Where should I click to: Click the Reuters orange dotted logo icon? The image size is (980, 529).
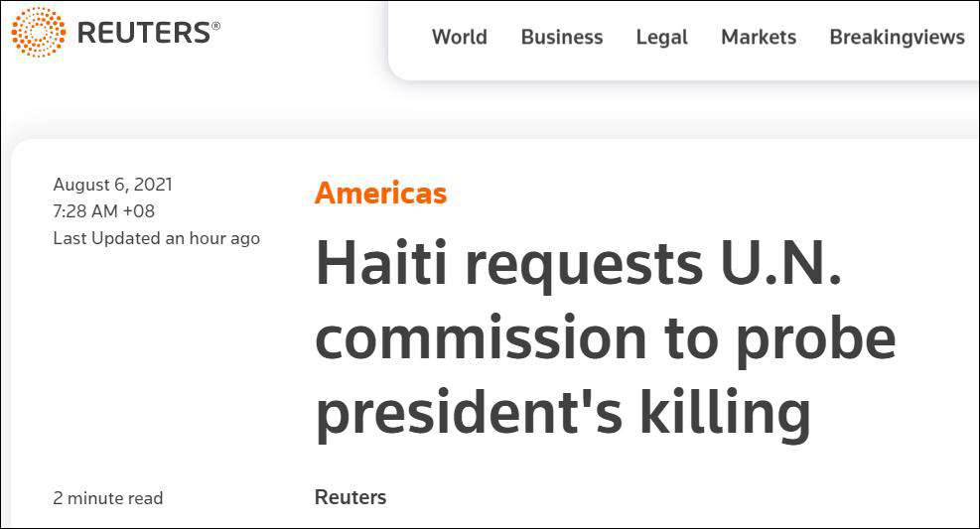tap(38, 32)
